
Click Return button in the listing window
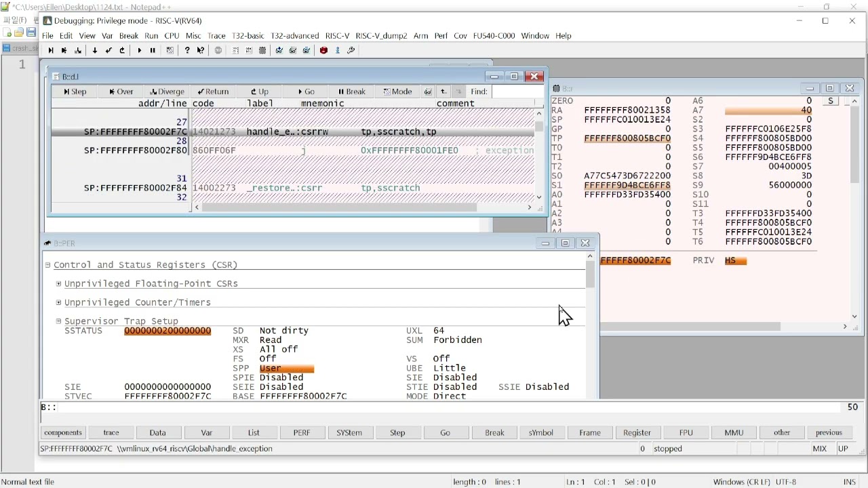click(213, 91)
